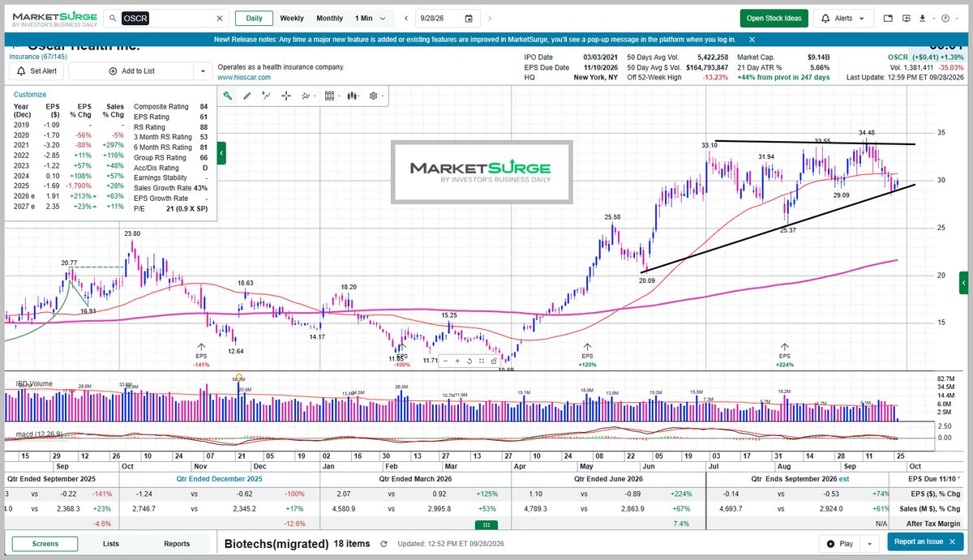973x560 pixels.
Task: Switch to Weekly chart interval
Action: tap(292, 19)
